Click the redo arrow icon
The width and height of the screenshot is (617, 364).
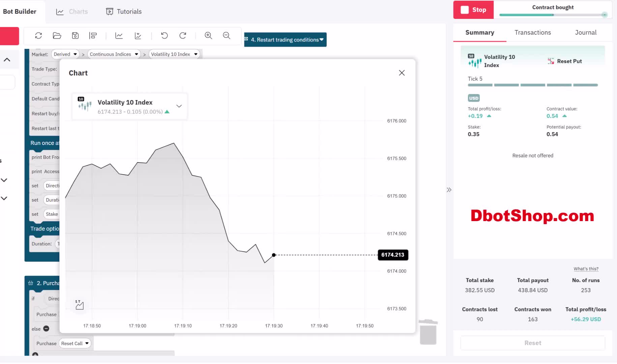(183, 36)
